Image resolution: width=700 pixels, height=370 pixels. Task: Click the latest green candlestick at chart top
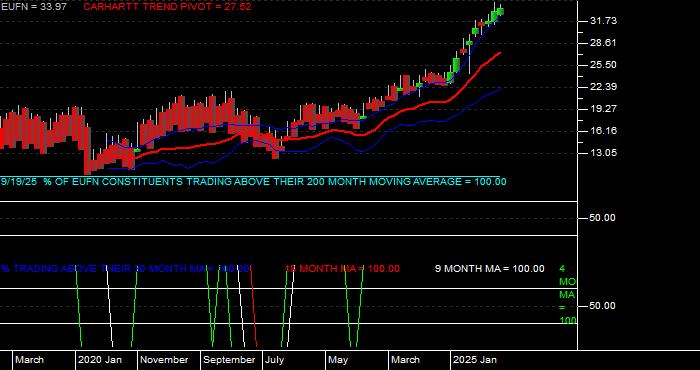pyautogui.click(x=500, y=11)
